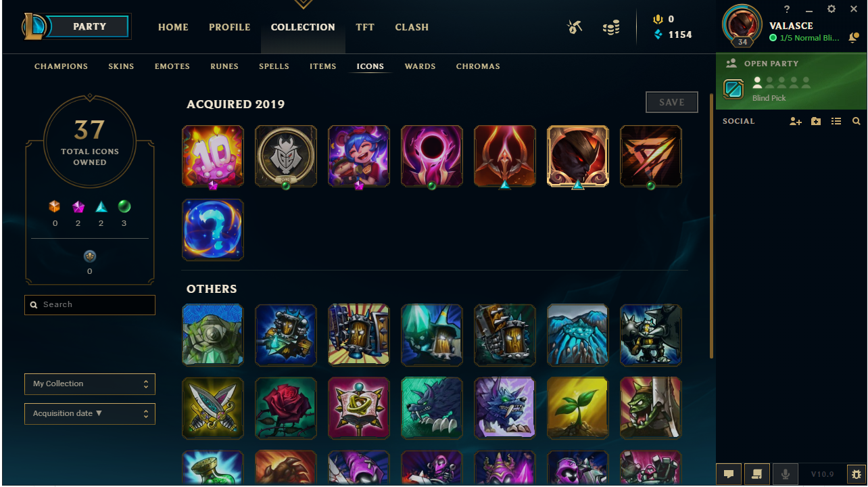Open the crafting hammer loot icon
The image size is (868, 487).
coord(575,27)
